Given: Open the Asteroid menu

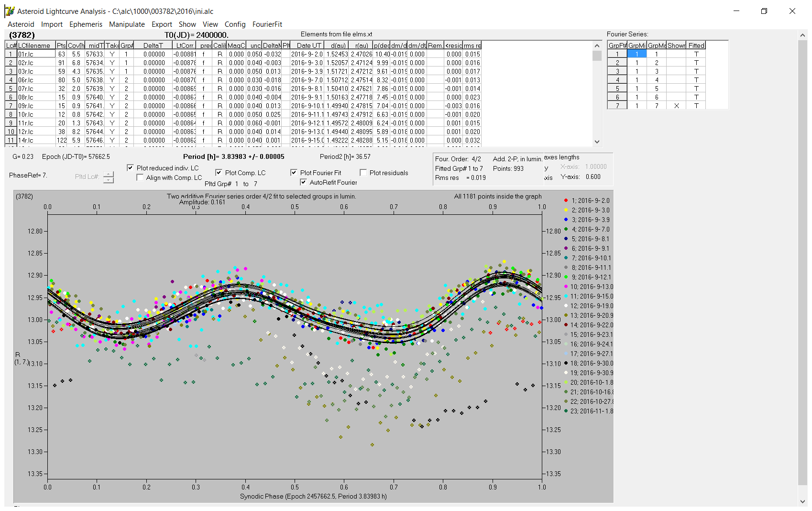Looking at the screenshot, I should (x=21, y=24).
